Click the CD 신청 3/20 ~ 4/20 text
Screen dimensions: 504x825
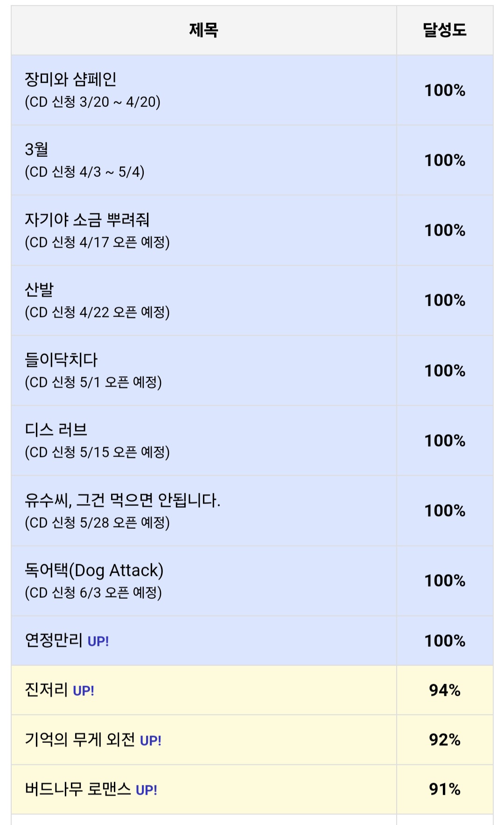point(92,102)
